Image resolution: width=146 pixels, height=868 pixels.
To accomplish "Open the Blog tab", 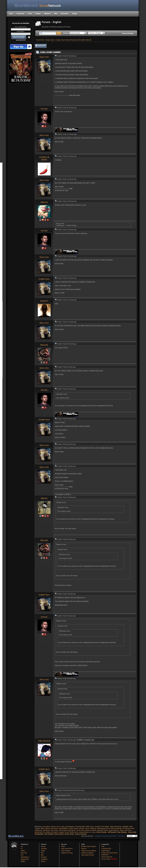I will pos(56,14).
